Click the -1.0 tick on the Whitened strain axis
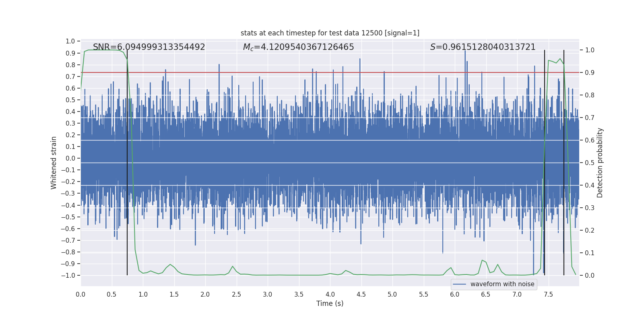 [x=68, y=275]
